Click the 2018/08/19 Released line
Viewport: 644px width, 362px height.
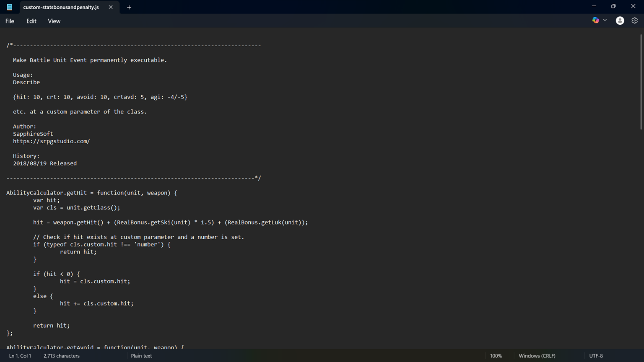pos(45,163)
